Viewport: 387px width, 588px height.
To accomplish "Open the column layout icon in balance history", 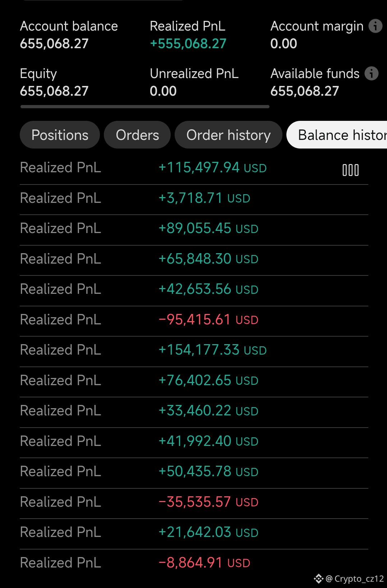I will [x=350, y=170].
